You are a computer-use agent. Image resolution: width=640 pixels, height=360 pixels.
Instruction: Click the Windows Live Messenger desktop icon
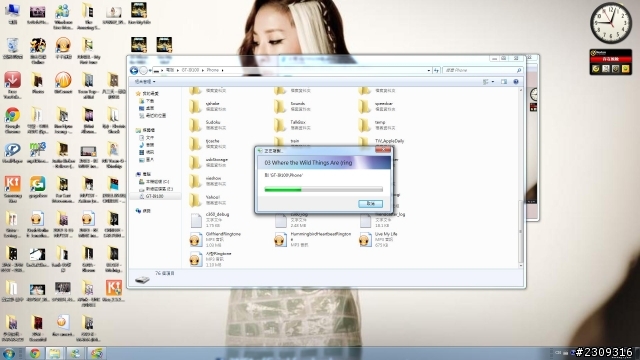tap(63, 16)
